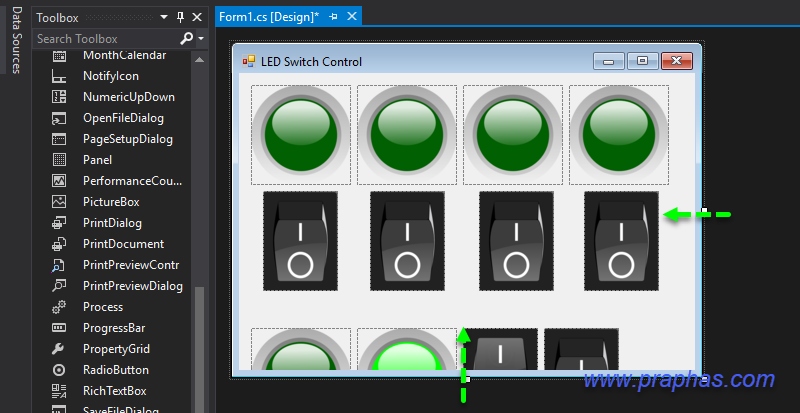This screenshot has height=413, width=800.
Task: Open the Data Sources side tab
Action: 16,40
